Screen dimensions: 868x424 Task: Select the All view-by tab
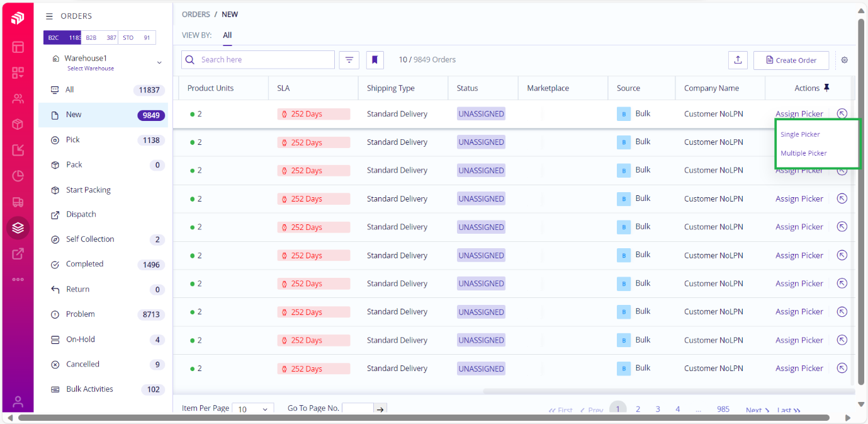tap(227, 35)
